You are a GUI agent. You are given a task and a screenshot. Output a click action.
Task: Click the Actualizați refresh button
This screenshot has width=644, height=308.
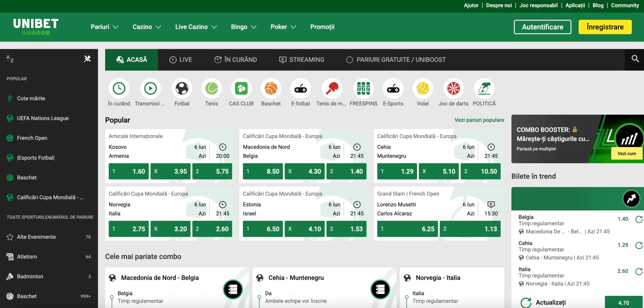[x=543, y=302]
